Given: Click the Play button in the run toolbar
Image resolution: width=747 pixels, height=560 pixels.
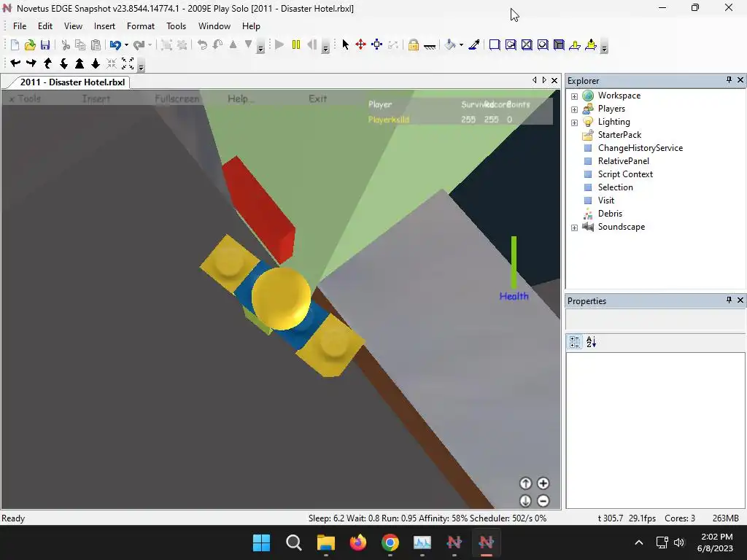Looking at the screenshot, I should coord(279,44).
